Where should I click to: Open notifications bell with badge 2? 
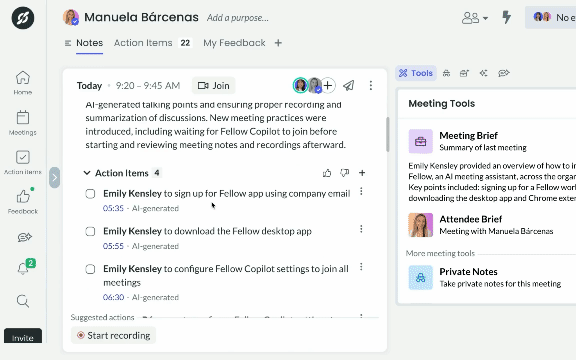pyautogui.click(x=24, y=267)
